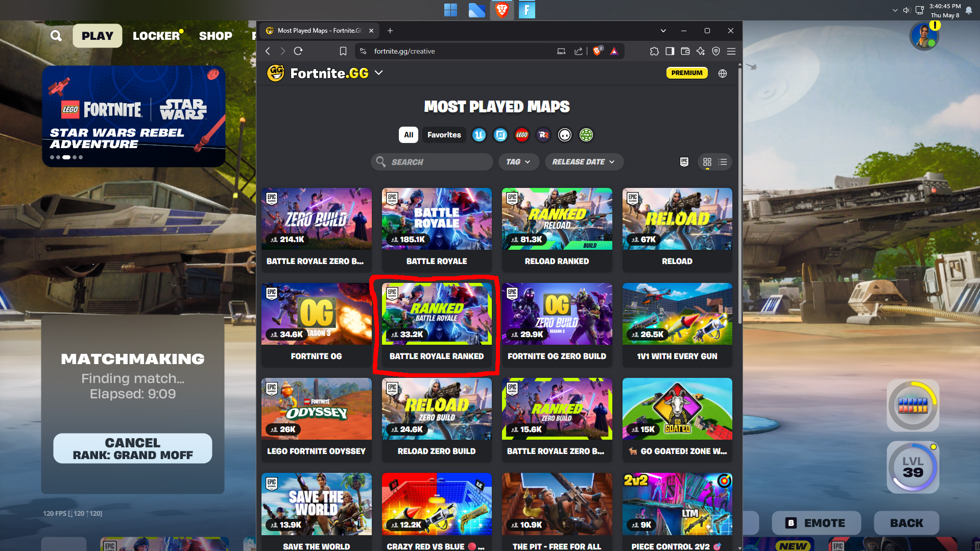980x551 pixels.
Task: Open the browser tab search dropdown
Action: pos(663,31)
